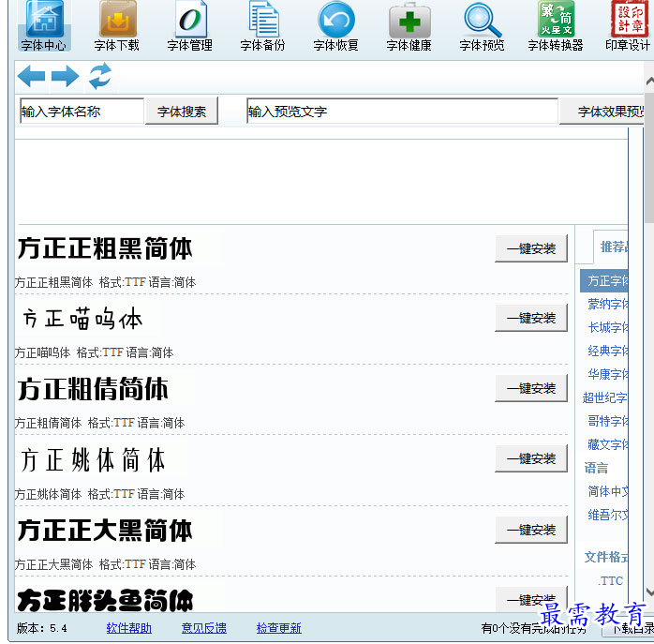This screenshot has height=644, width=654.
Task: Go back with the left arrow
Action: tap(31, 76)
